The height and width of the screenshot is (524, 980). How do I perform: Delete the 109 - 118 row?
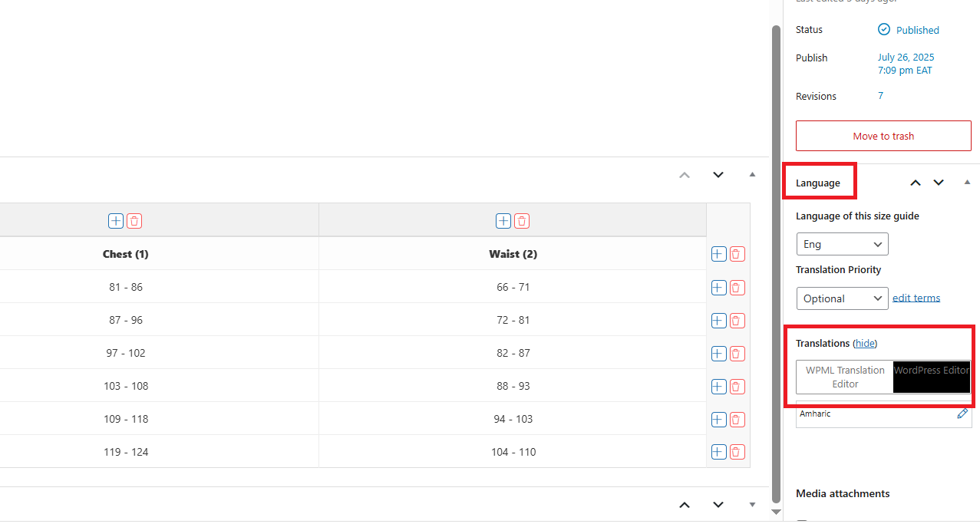737,420
